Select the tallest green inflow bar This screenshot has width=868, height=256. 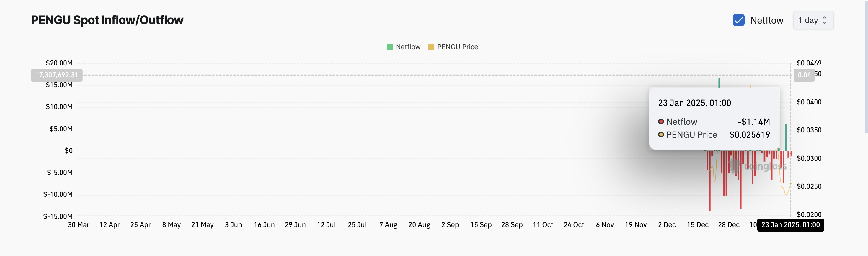tap(719, 83)
